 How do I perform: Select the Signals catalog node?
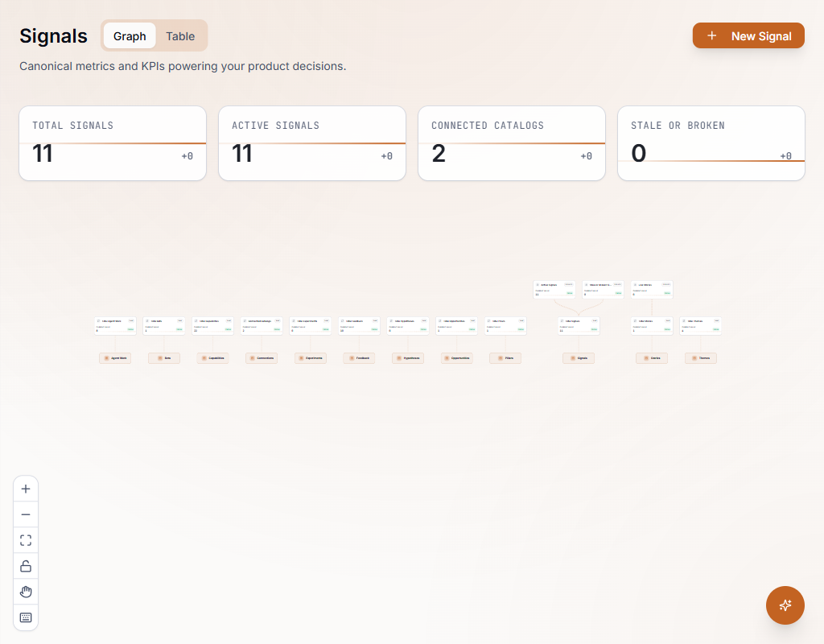pos(579,358)
